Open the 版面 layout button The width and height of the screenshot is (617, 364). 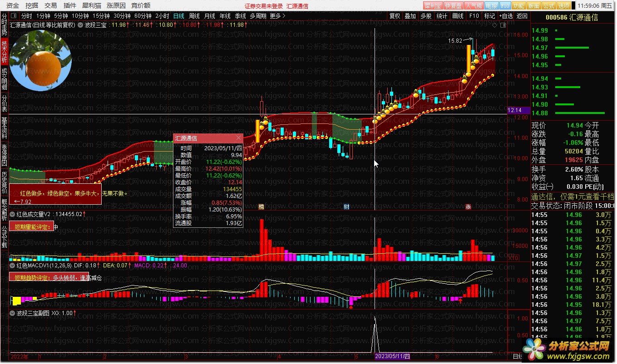(x=534, y=6)
